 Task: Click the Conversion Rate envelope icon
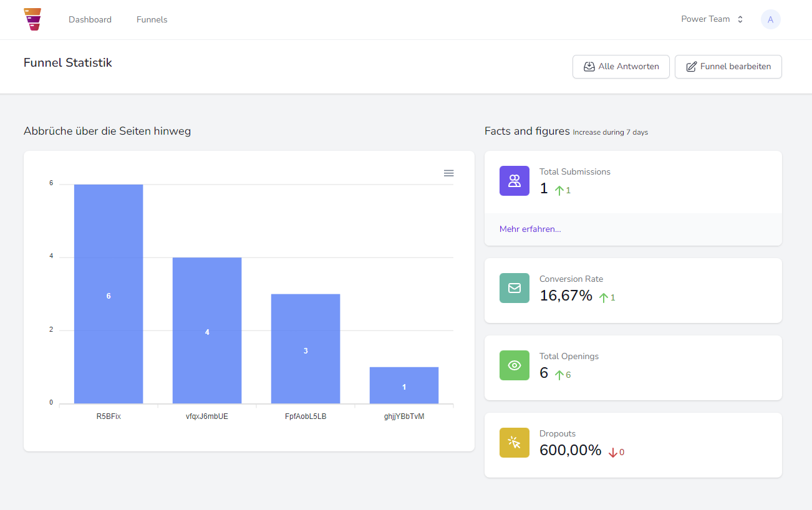coord(515,288)
